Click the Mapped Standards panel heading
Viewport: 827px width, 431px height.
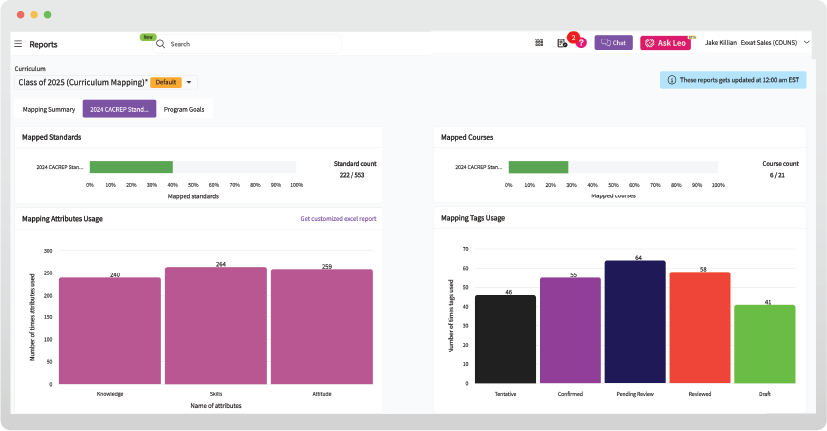tap(52, 137)
